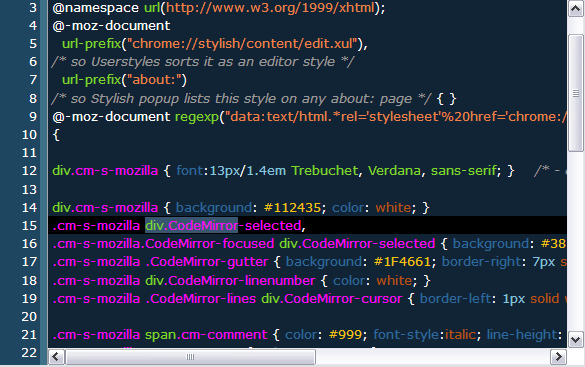Click the 'so Stylish popup lists' comment

(x=241, y=99)
